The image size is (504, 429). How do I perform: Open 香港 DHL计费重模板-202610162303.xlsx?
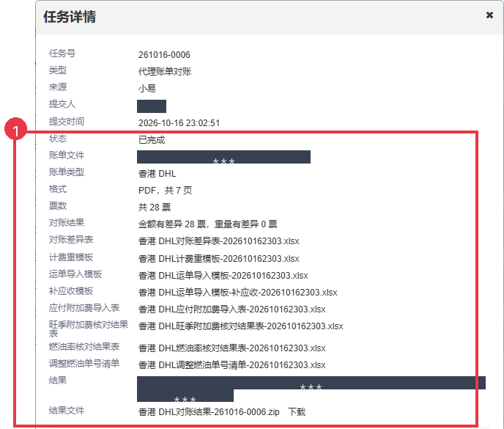(218, 258)
